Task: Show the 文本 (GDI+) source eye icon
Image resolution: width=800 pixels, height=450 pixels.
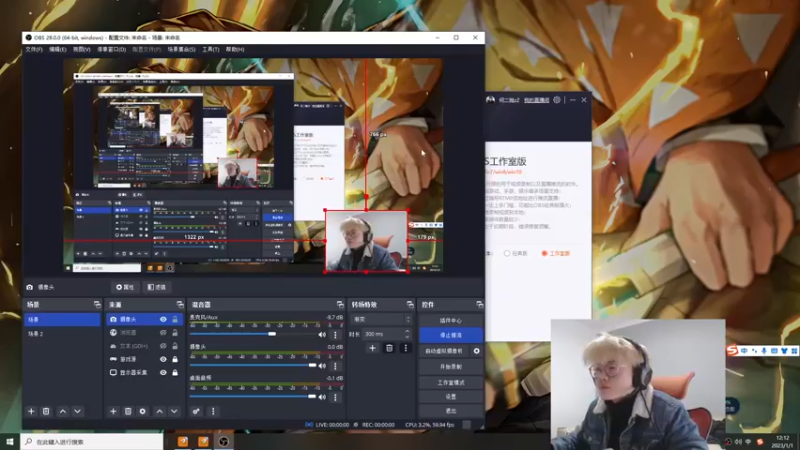Action: pos(163,346)
